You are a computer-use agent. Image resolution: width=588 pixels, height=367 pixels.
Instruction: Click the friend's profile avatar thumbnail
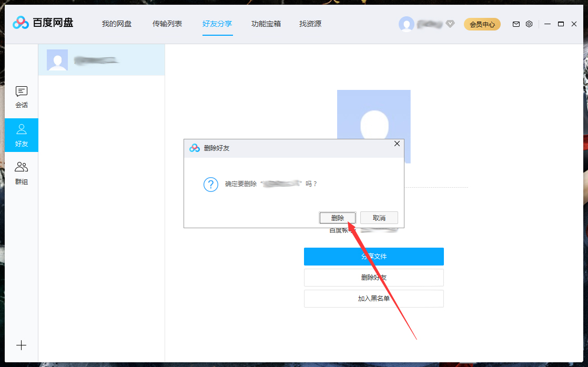(x=57, y=59)
